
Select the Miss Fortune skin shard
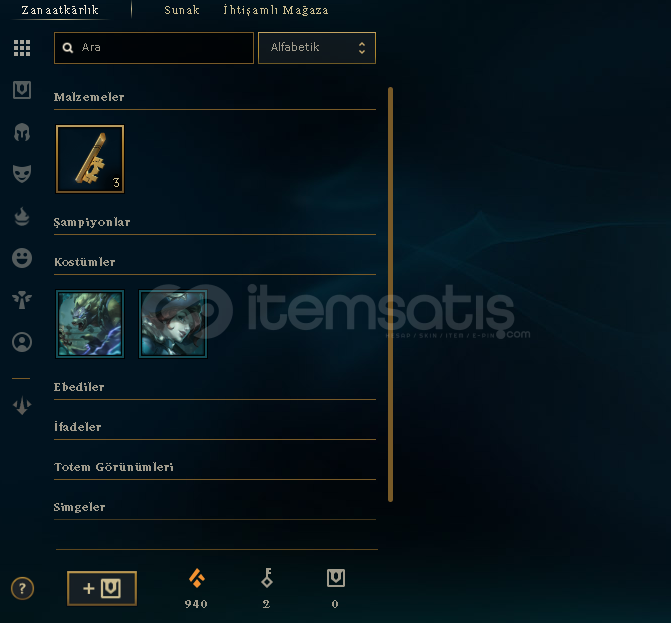pos(173,324)
